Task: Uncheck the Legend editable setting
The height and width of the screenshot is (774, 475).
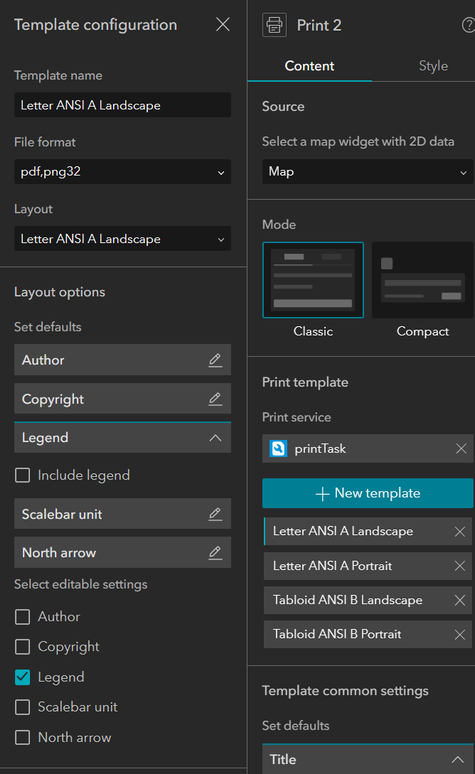Action: click(22, 677)
